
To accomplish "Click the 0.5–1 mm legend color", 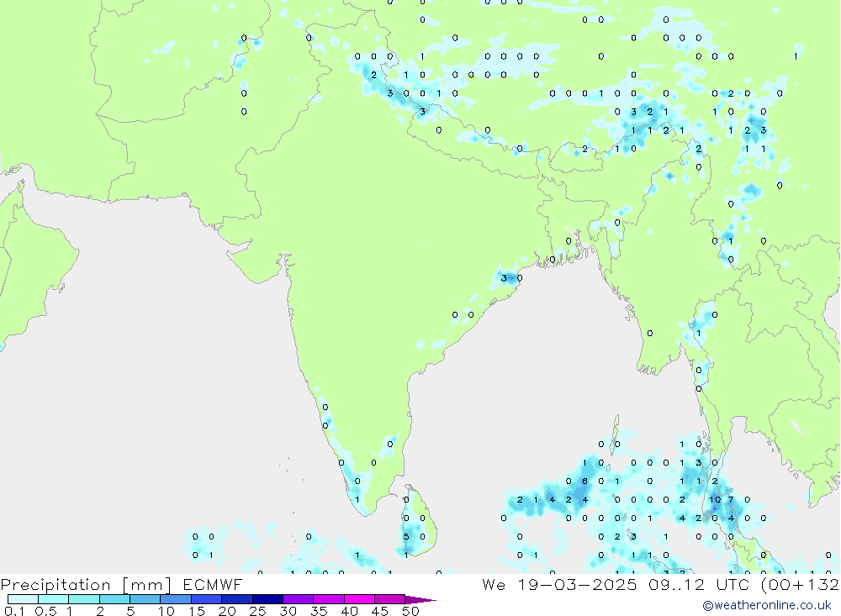I will (x=54, y=599).
